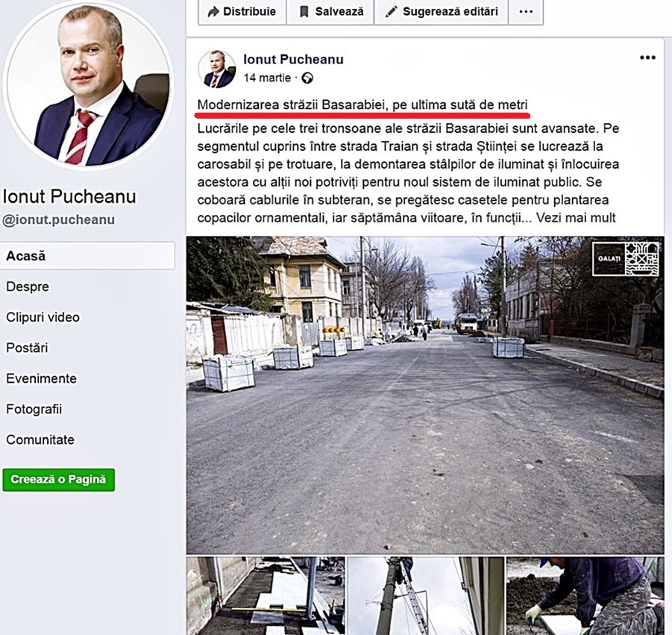Open the page actions three-dot menu
Image resolution: width=672 pixels, height=635 pixels.
pos(526,12)
